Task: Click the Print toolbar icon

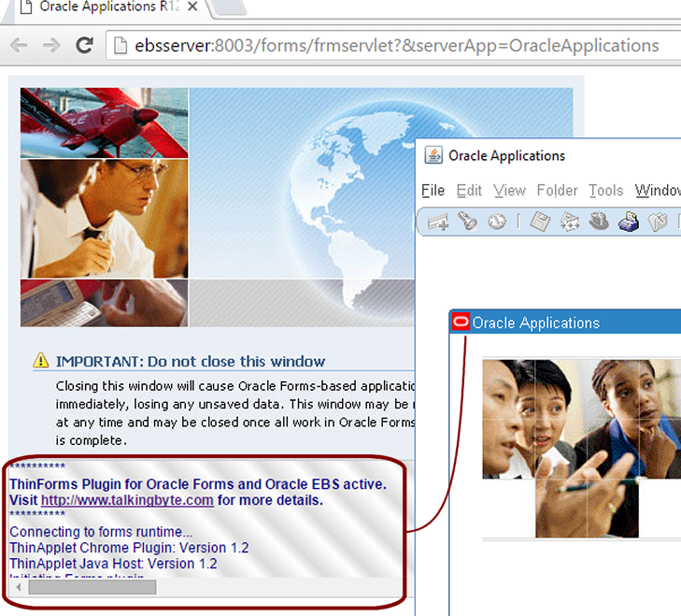Action: pyautogui.click(x=628, y=222)
